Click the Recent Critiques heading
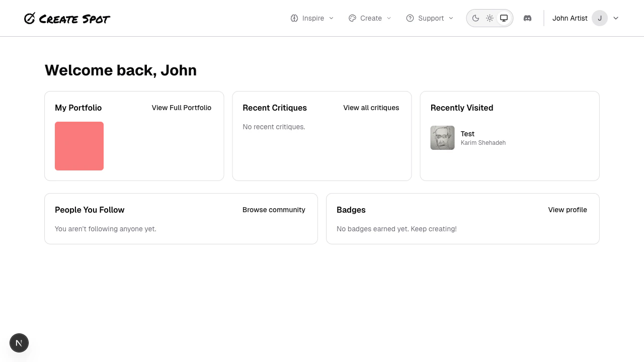 coord(275,108)
